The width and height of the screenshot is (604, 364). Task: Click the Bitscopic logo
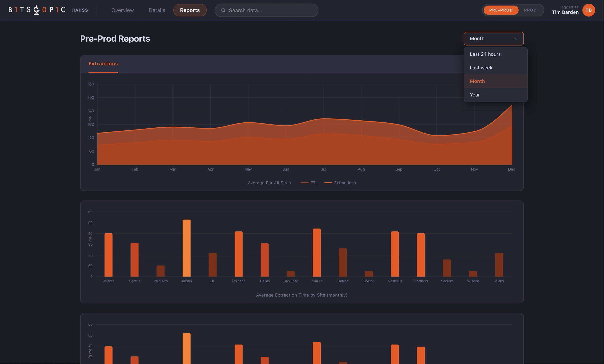tap(37, 10)
